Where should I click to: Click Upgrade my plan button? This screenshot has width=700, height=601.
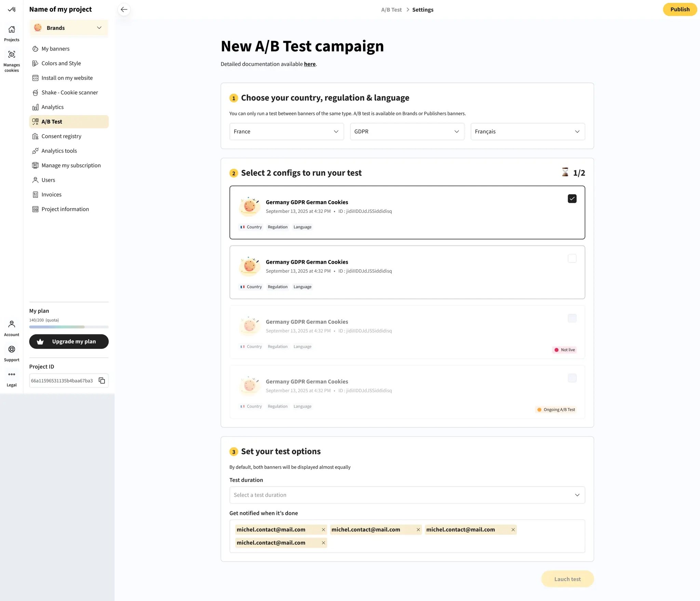69,342
